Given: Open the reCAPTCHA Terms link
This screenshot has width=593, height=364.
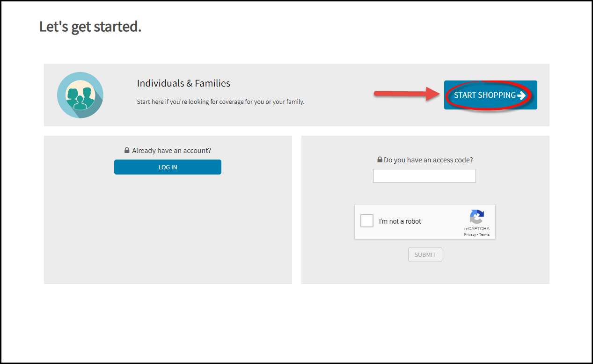Looking at the screenshot, I should click(x=484, y=234).
